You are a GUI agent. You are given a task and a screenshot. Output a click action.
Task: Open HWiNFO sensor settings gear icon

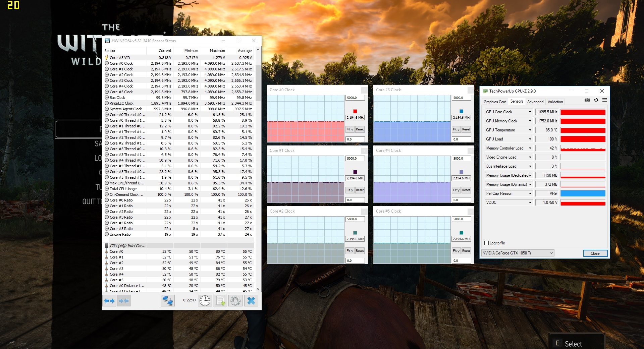[235, 301]
